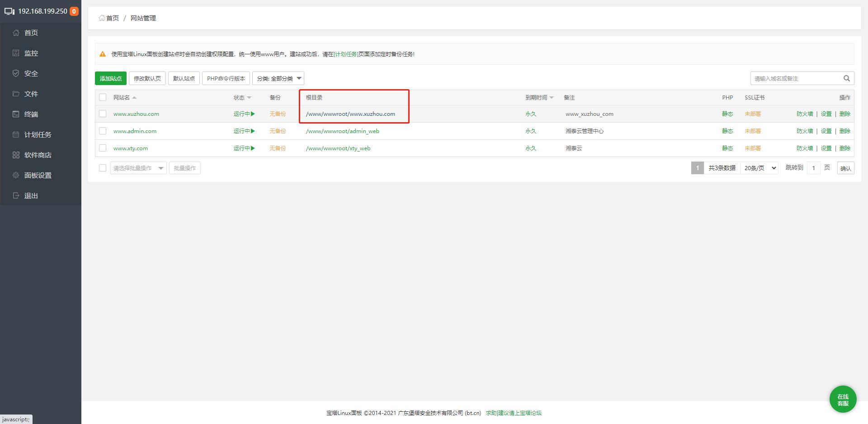Click PHP命令行版本 button

226,78
